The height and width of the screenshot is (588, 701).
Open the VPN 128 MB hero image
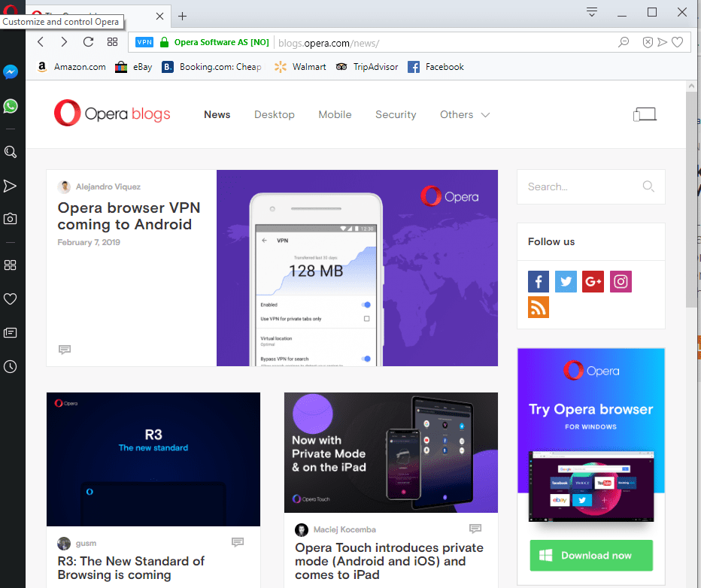pyautogui.click(x=357, y=268)
